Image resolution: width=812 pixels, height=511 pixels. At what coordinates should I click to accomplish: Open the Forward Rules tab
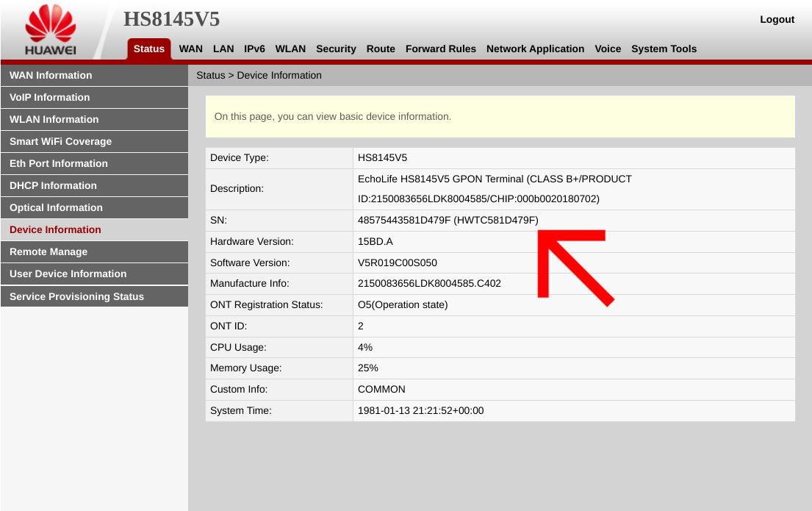click(x=441, y=49)
